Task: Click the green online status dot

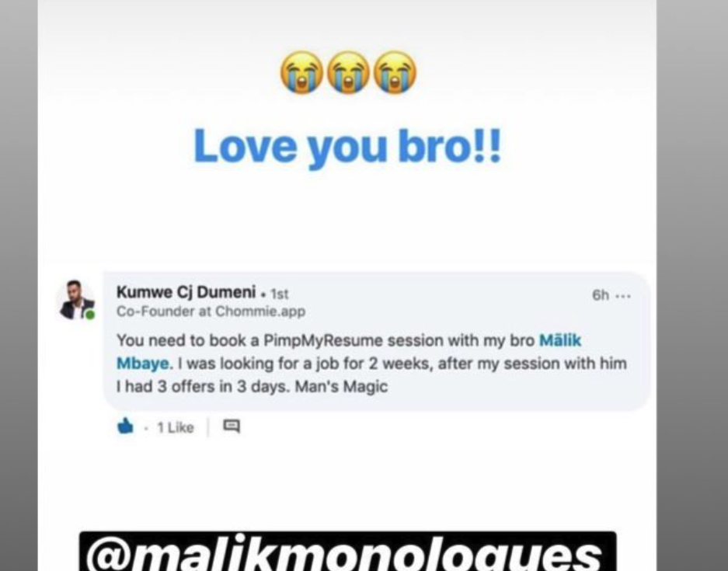Action: tap(90, 315)
